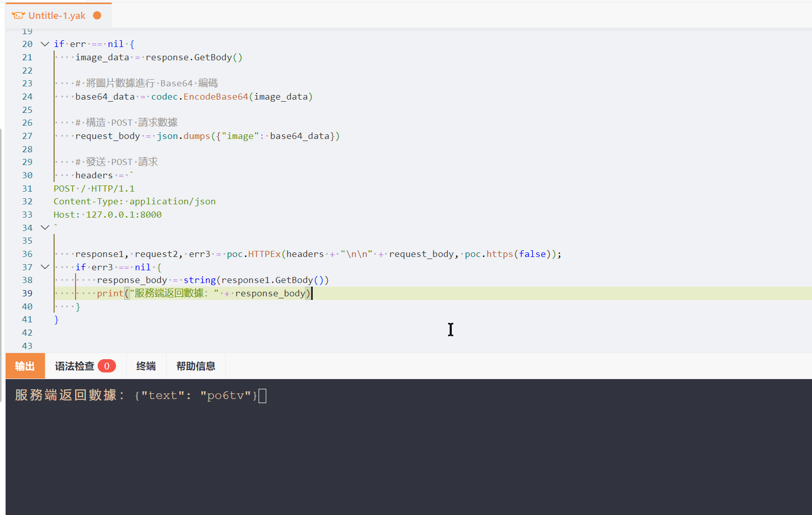Select the Untitle-1.yak file tab
This screenshot has height=515, width=812.
click(57, 15)
